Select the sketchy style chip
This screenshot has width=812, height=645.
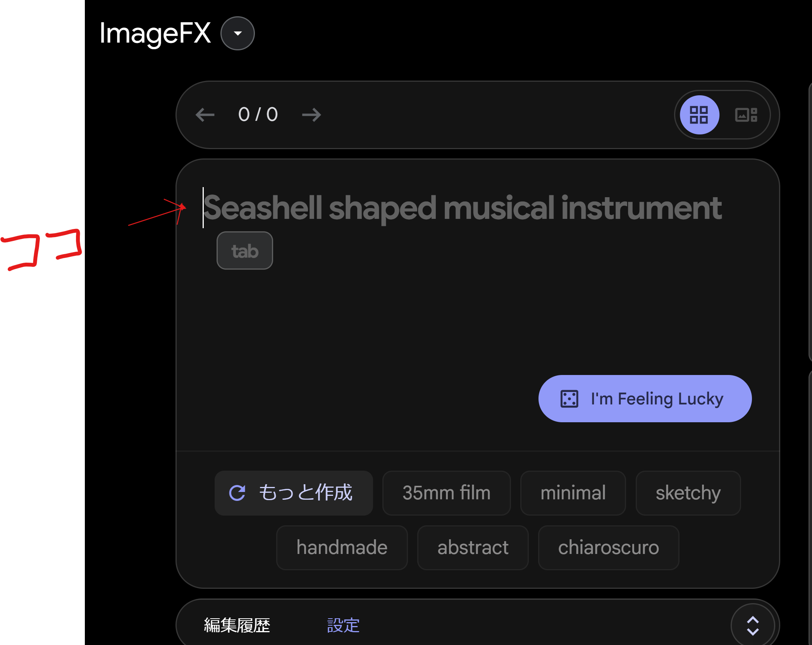pos(688,493)
